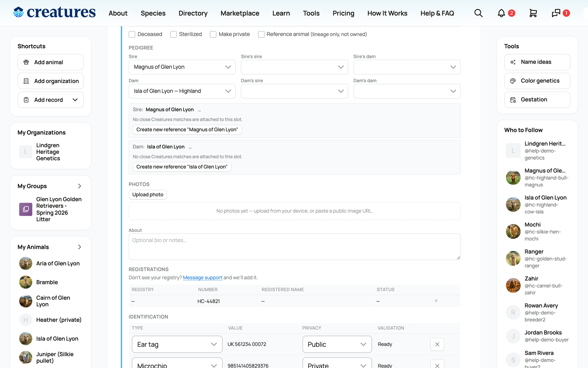This screenshot has width=588, height=368.
Task: Open Cairn of Glen Lyon avatar
Action: (x=26, y=301)
